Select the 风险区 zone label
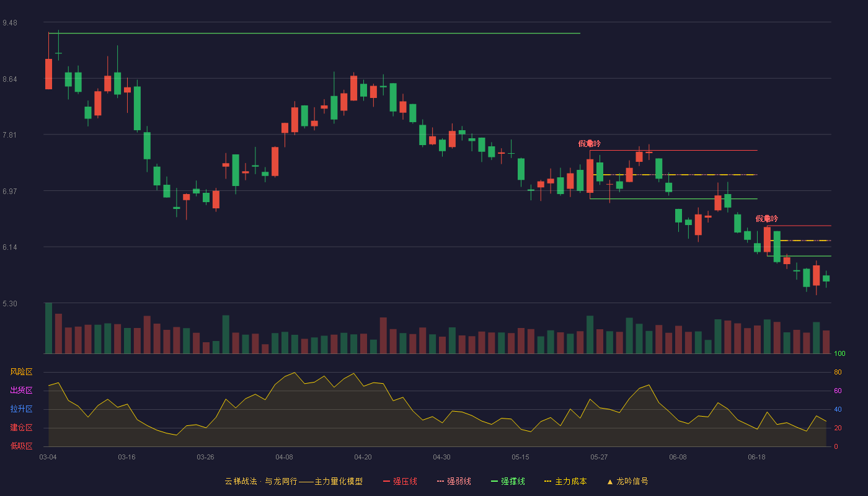Viewport: 868px width, 496px height. coord(21,372)
